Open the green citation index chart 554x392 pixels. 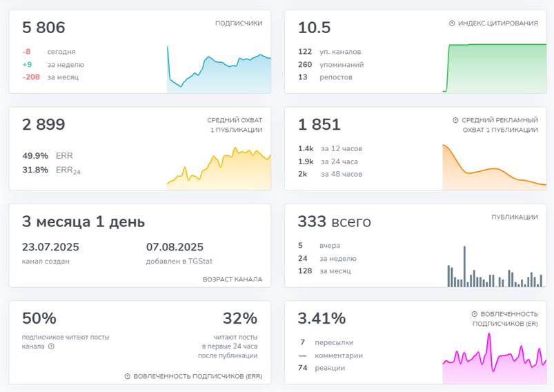[x=494, y=68]
